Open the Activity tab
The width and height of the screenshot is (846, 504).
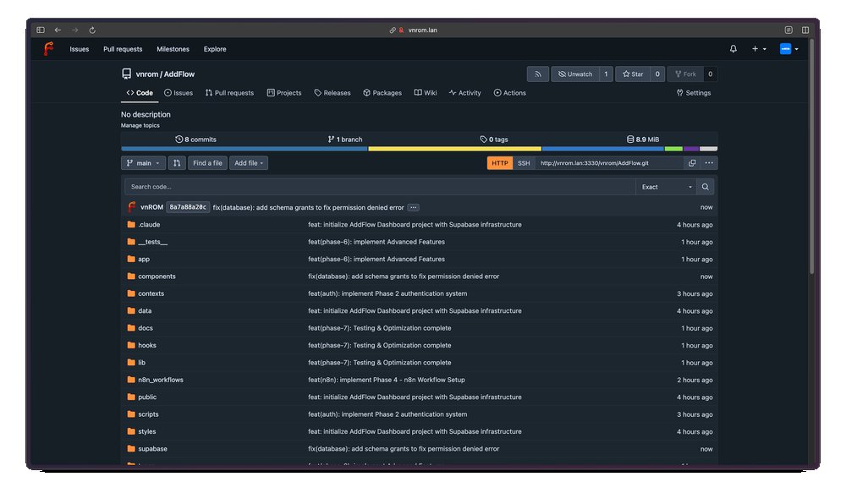465,93
